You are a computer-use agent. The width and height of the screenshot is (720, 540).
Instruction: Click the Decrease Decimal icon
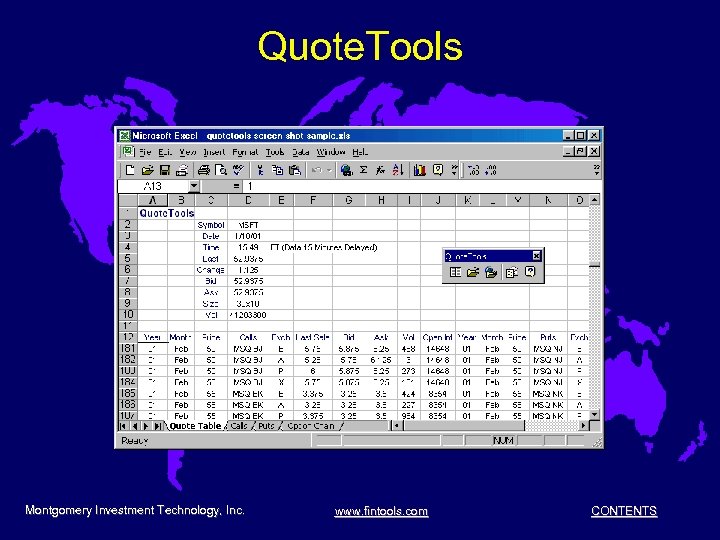coord(490,170)
